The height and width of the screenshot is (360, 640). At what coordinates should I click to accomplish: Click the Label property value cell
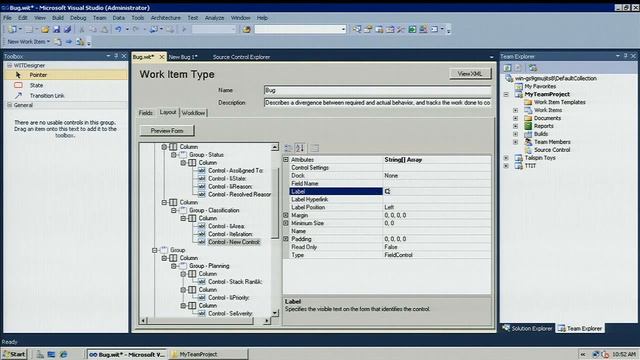pyautogui.click(x=437, y=191)
